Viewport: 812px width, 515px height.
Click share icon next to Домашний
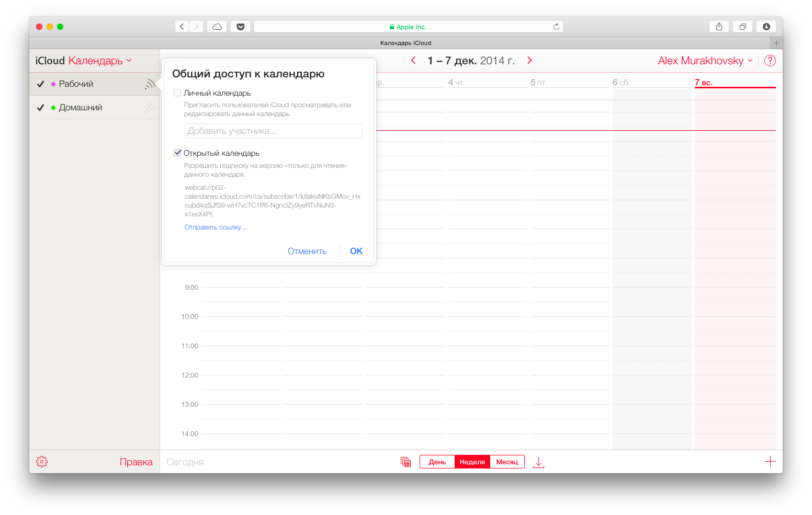click(150, 107)
